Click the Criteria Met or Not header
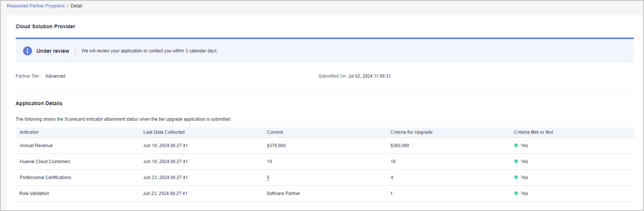Screen dimensions: 644x211 click(533, 132)
